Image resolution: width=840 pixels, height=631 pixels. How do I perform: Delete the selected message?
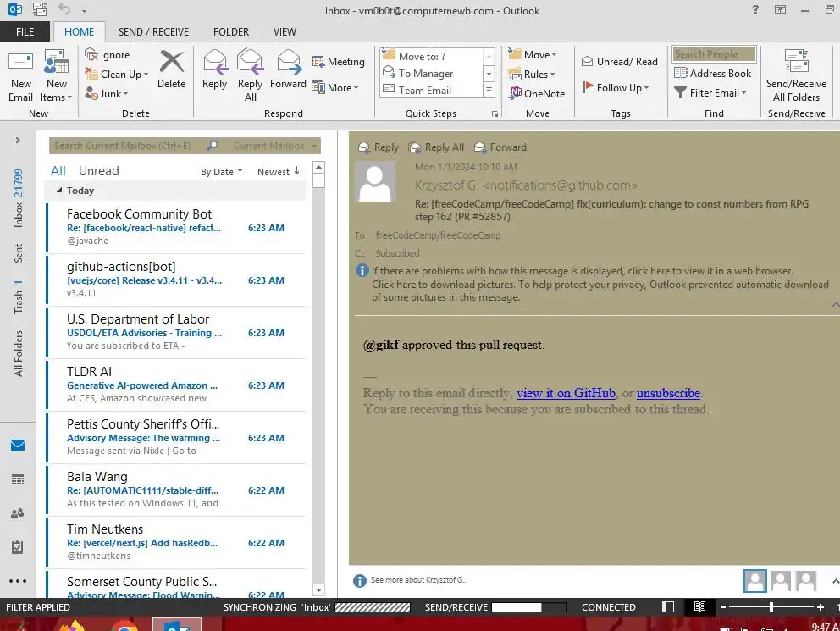tap(171, 69)
